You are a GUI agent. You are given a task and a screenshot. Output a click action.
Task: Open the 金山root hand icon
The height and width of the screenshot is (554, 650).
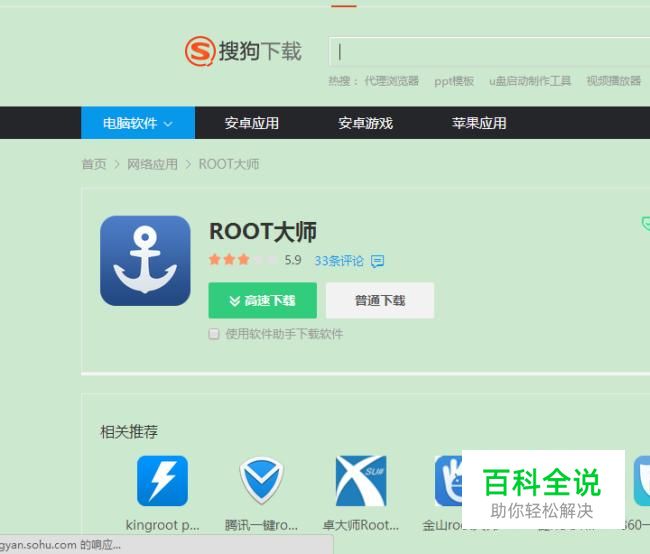[x=448, y=481]
